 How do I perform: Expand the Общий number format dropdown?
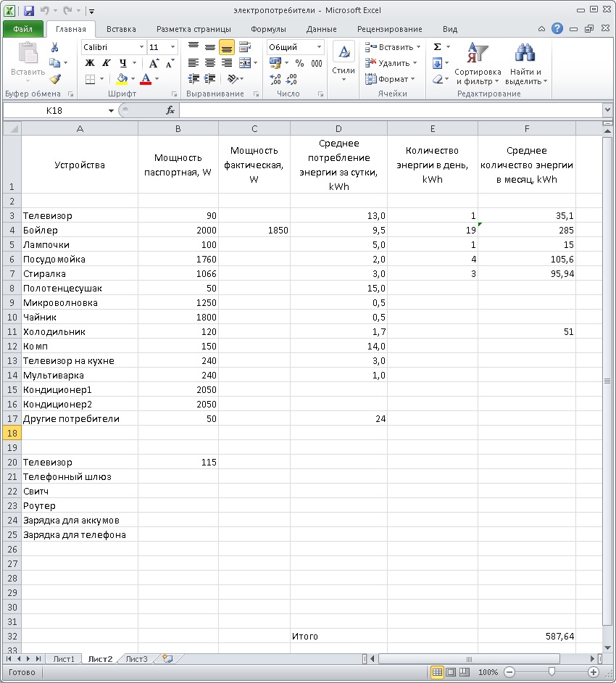pos(319,47)
